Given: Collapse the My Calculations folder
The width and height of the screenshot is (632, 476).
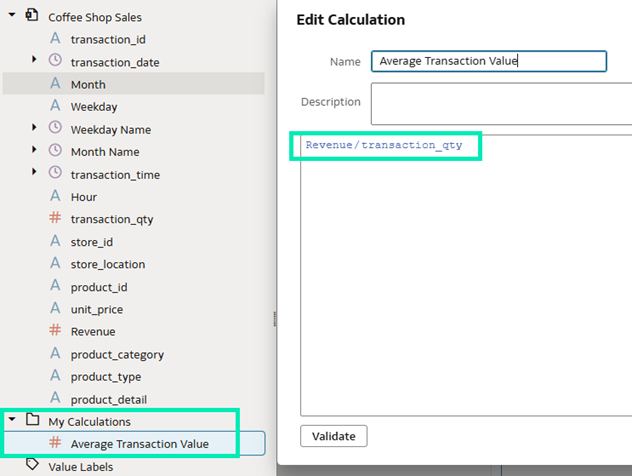Looking at the screenshot, I should pyautogui.click(x=12, y=421).
